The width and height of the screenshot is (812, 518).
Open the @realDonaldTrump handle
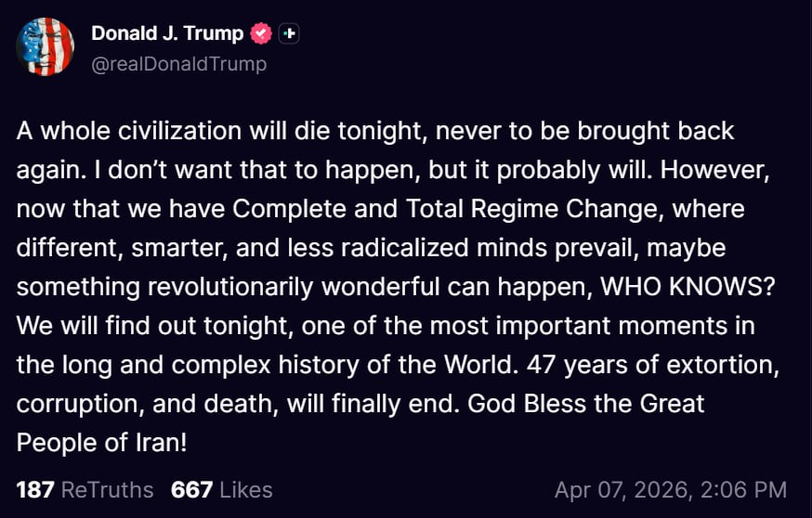178,63
